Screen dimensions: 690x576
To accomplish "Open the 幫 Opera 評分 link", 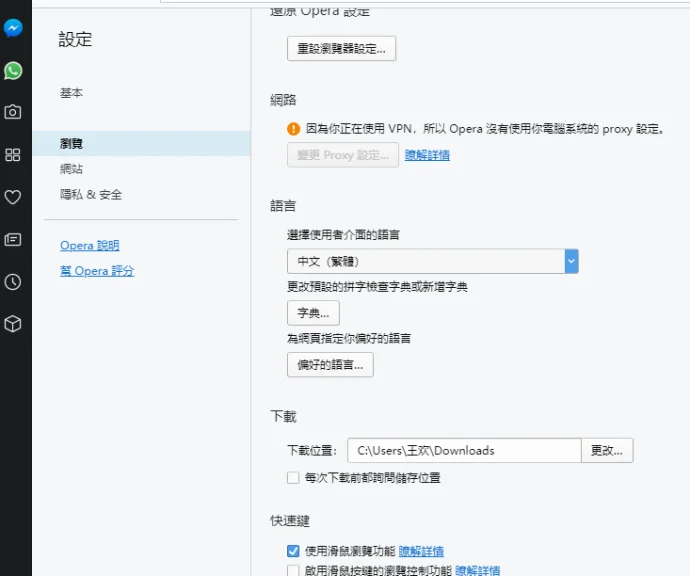I will coord(97,271).
